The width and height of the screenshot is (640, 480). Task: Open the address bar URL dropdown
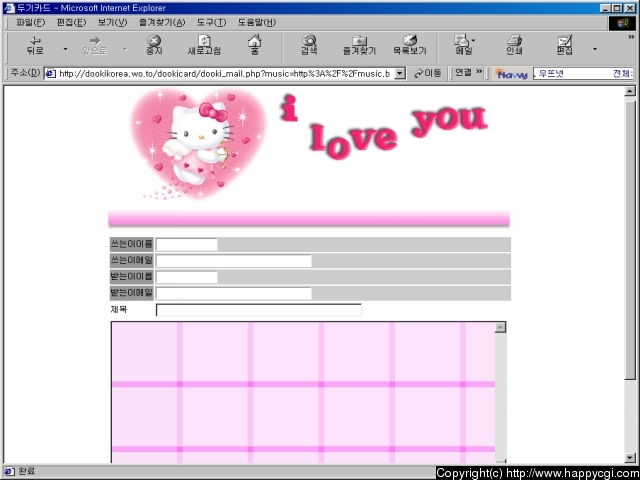pyautogui.click(x=400, y=74)
